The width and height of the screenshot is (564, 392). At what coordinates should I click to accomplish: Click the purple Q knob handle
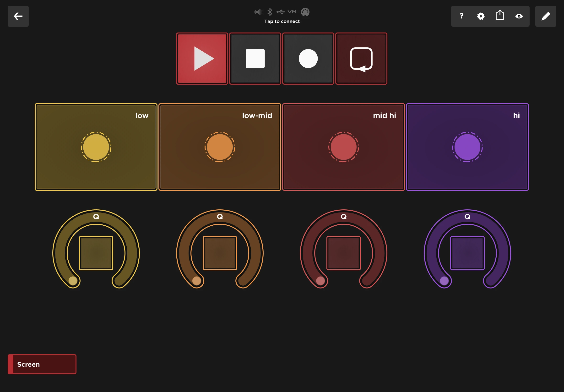[444, 280]
